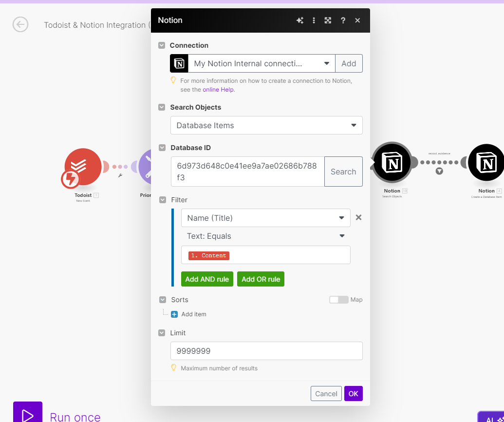The height and width of the screenshot is (422, 504).
Task: Remove the Name (Title) filter rule
Action: coord(359,217)
